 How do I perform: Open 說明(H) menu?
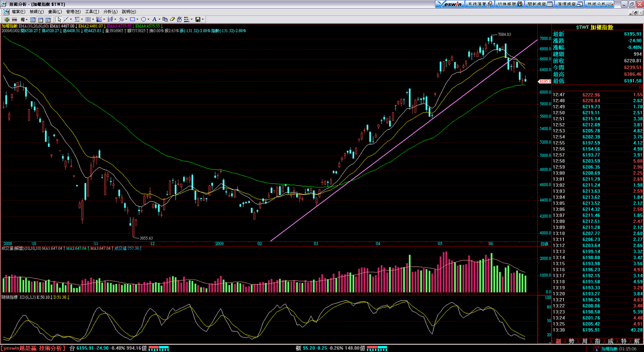[x=129, y=12]
